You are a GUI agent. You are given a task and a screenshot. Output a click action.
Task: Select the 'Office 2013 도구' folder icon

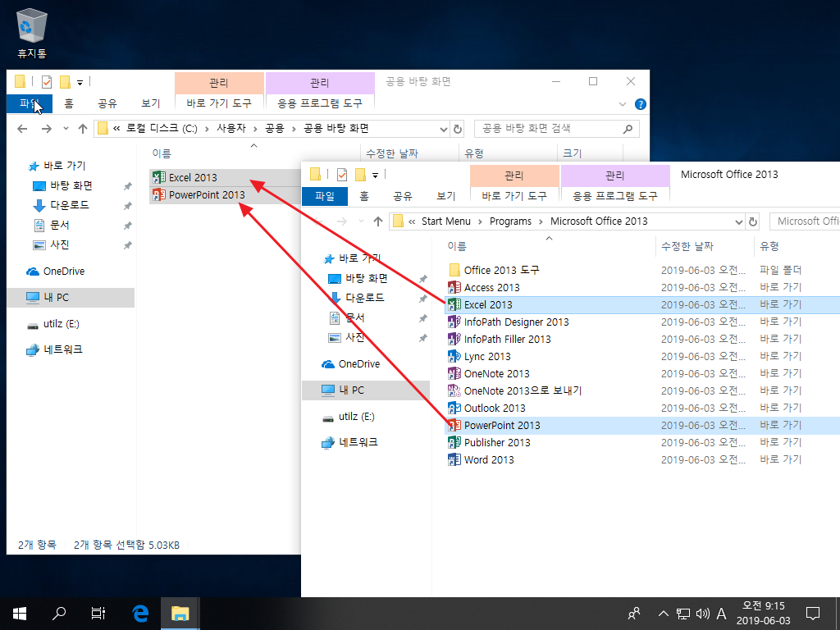454,270
